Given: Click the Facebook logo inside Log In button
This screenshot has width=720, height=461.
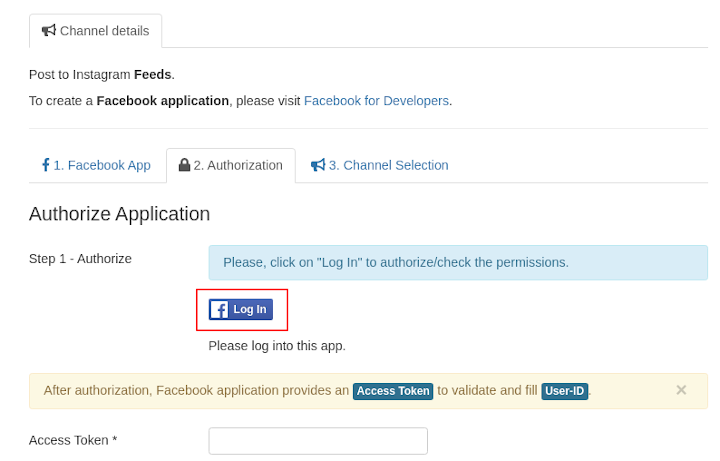Looking at the screenshot, I should (x=219, y=309).
